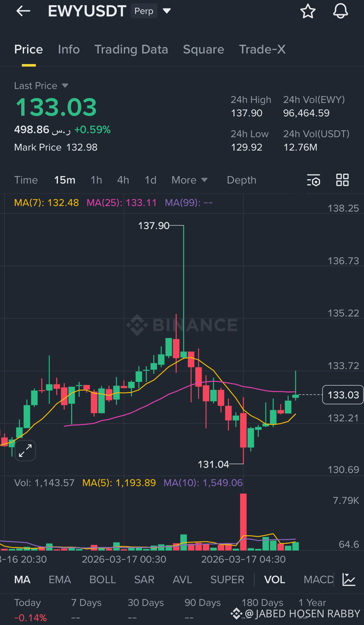
Task: Click the 90 Days performance label
Action: point(203,603)
